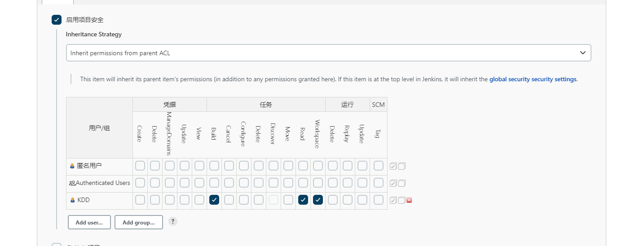This screenshot has height=246, width=644.
Task: Click the Add user... button
Action: [89, 222]
